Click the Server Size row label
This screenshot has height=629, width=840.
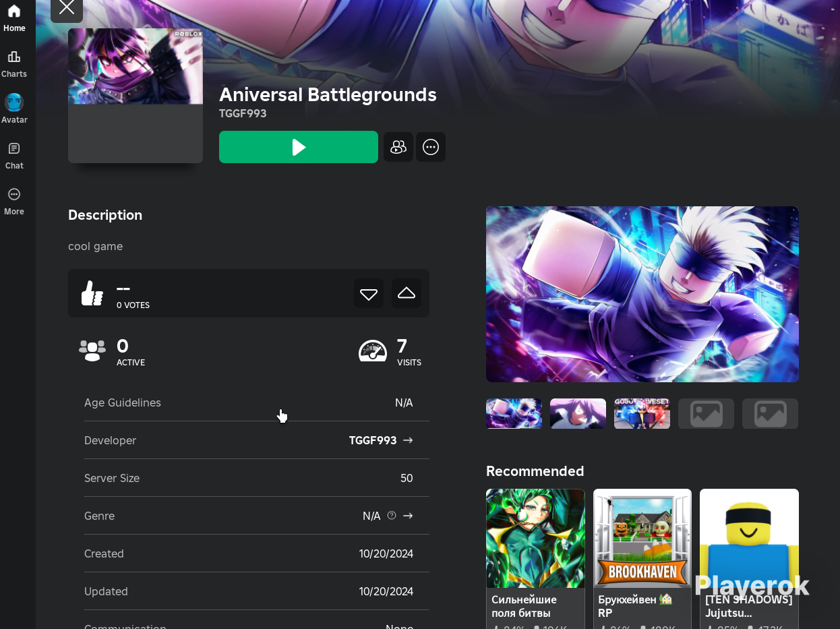pyautogui.click(x=112, y=478)
